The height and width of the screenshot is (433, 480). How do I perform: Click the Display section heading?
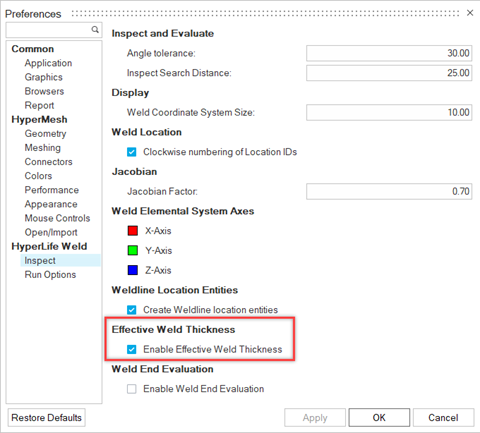coord(130,93)
